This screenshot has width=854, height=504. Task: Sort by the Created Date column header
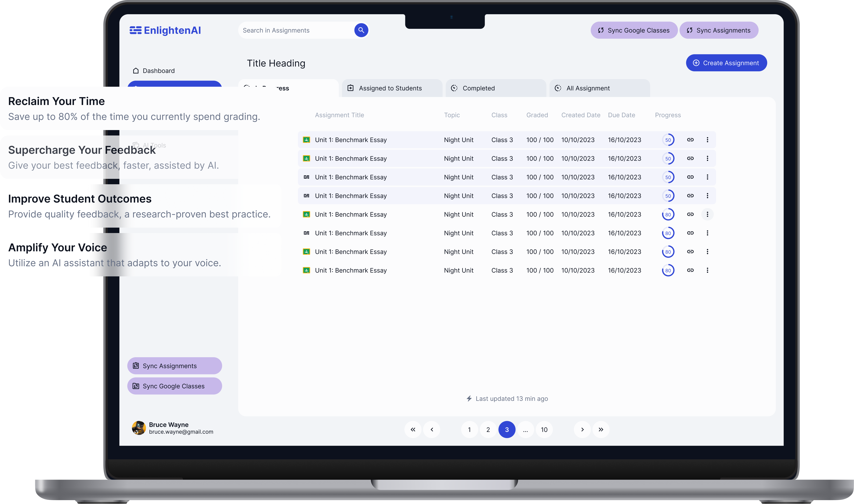(x=581, y=115)
